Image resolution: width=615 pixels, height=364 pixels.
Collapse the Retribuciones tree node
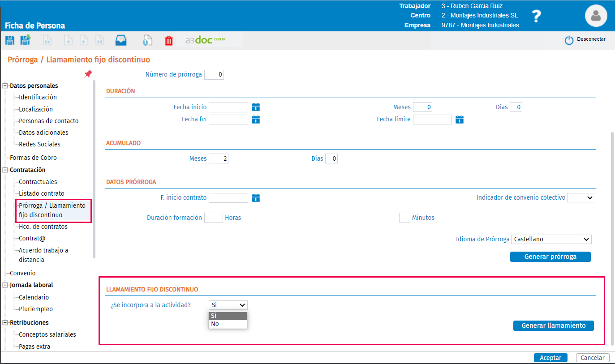pos(5,323)
